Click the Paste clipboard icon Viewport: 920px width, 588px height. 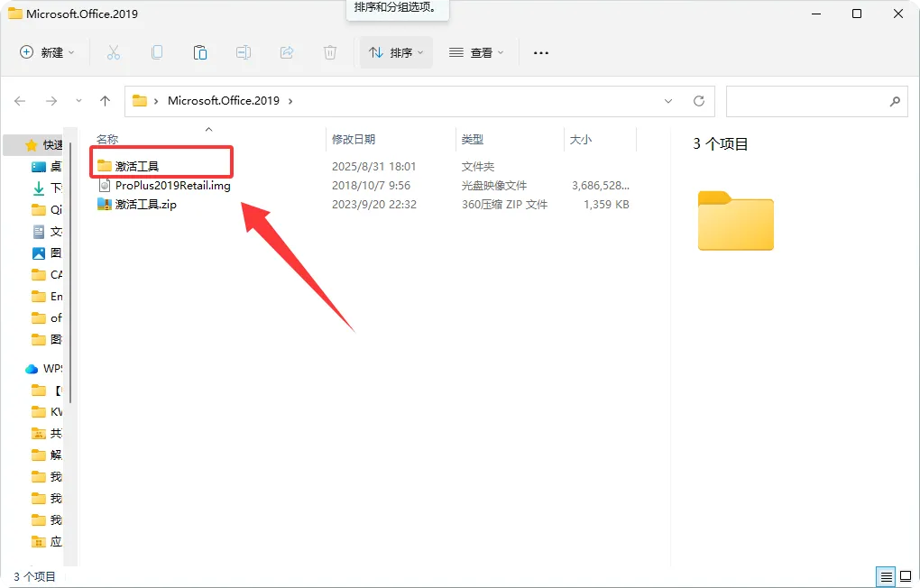(200, 53)
